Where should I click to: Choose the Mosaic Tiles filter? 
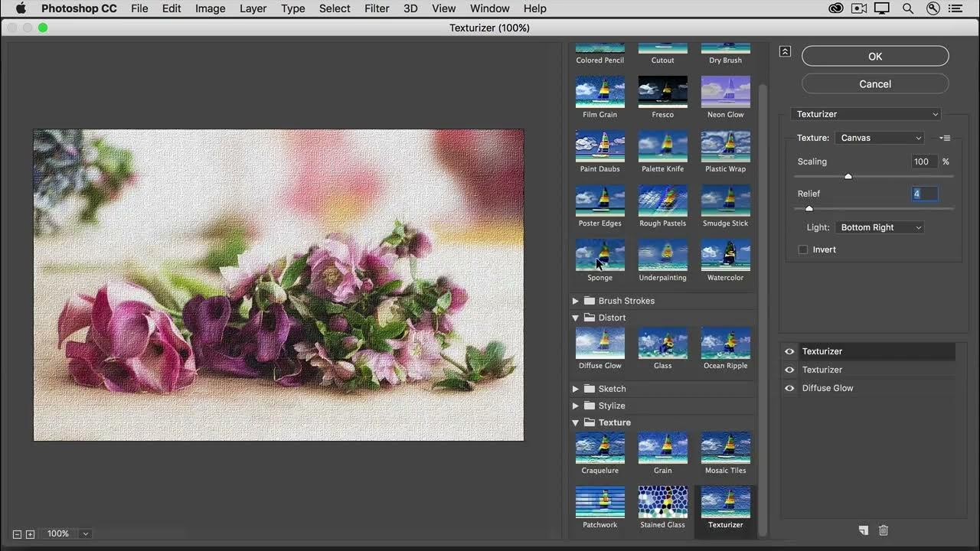pyautogui.click(x=725, y=448)
